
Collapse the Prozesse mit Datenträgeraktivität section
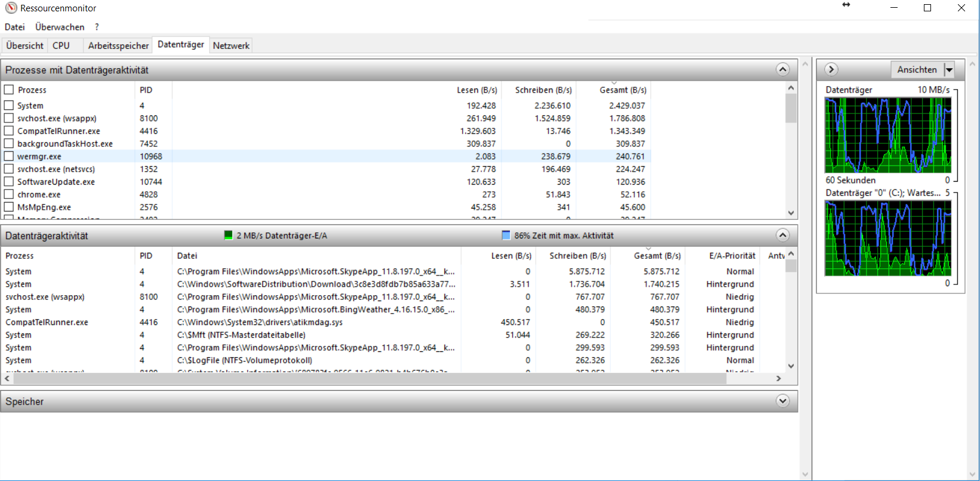coord(782,70)
